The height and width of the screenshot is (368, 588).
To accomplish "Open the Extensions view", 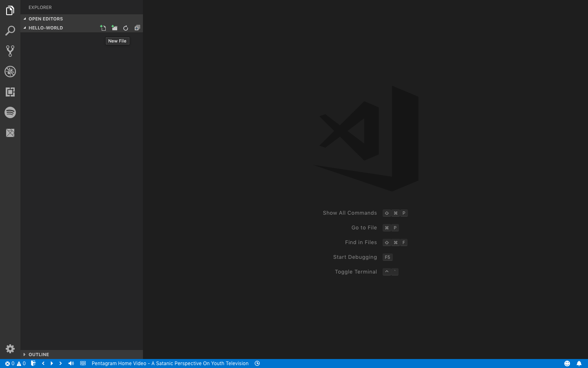I will click(x=10, y=92).
